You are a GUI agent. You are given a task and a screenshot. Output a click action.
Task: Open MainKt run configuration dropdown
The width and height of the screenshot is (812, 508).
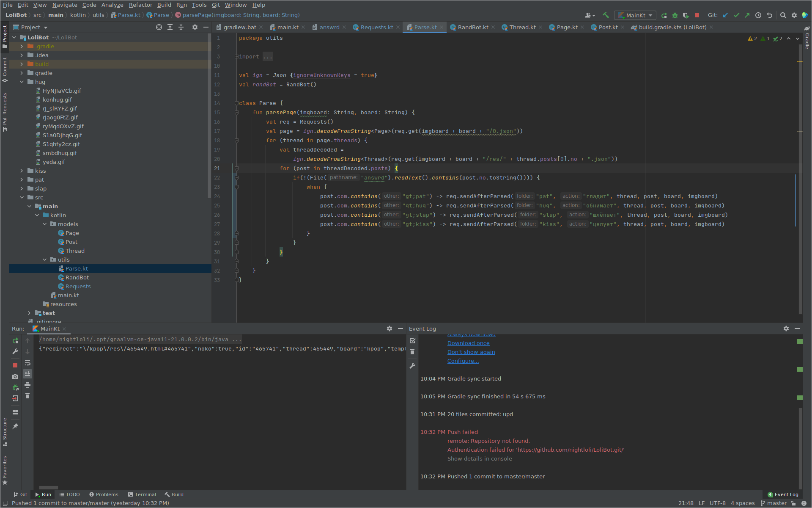coord(635,15)
